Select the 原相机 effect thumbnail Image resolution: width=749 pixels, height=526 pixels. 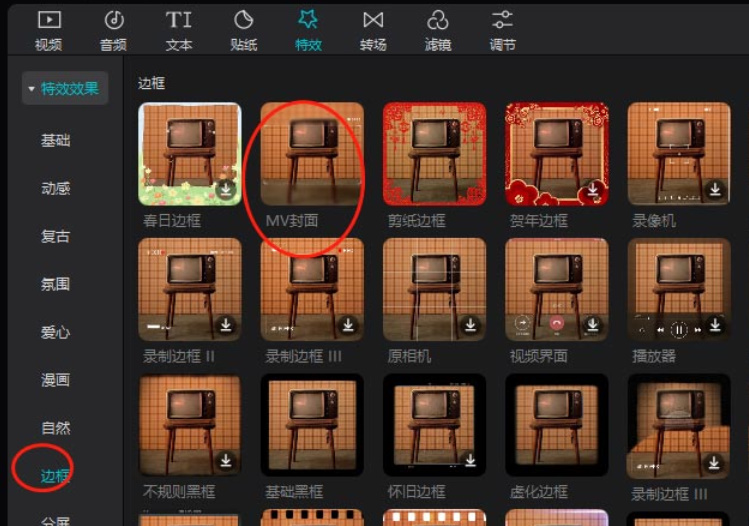434,290
